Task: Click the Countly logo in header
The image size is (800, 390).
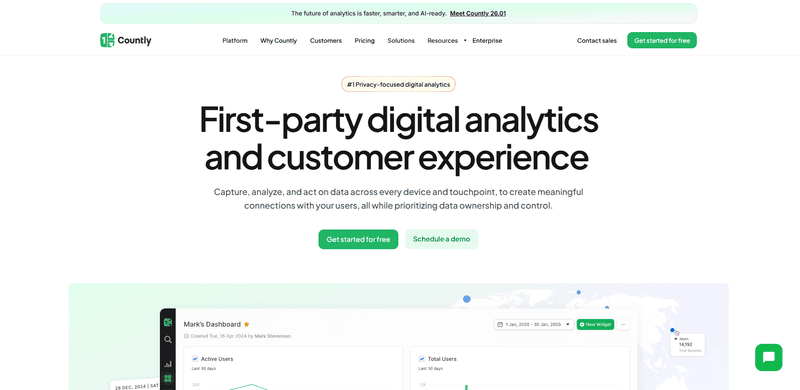Action: 126,40
